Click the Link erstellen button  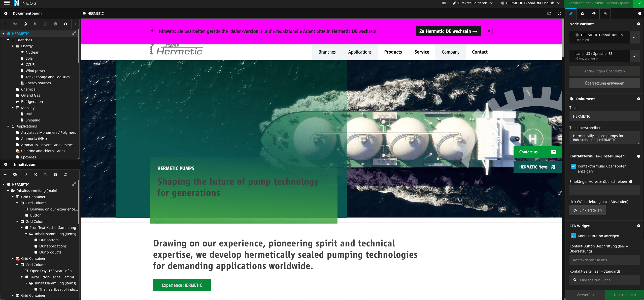point(588,210)
